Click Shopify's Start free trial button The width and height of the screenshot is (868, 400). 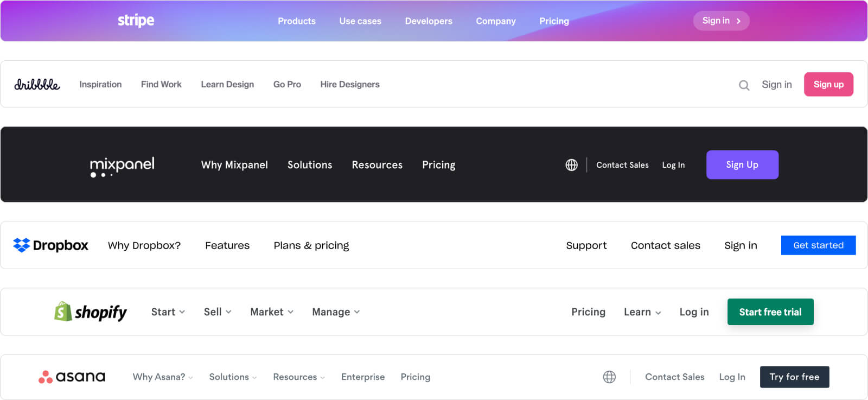770,312
